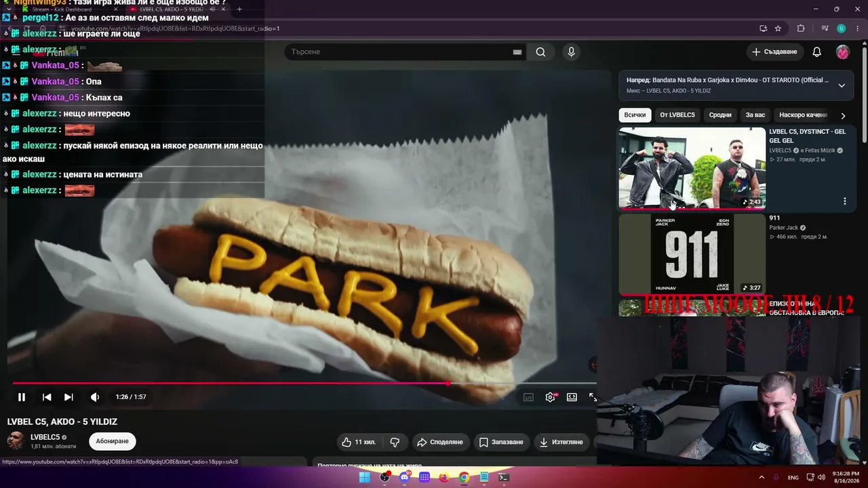Open the GEL GEL GEL video thumbnail
The width and height of the screenshot is (868, 488).
(692, 168)
